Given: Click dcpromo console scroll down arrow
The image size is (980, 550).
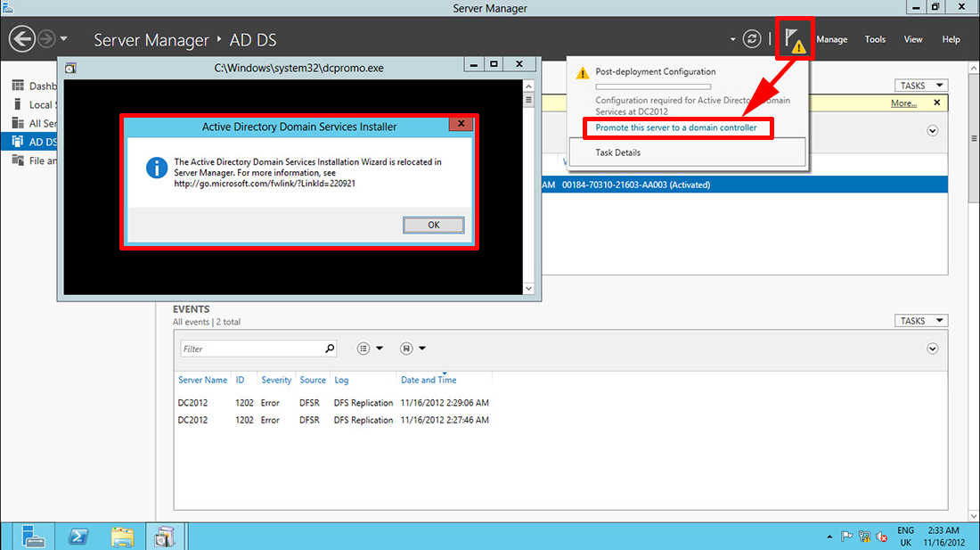Looking at the screenshot, I should pyautogui.click(x=528, y=289).
